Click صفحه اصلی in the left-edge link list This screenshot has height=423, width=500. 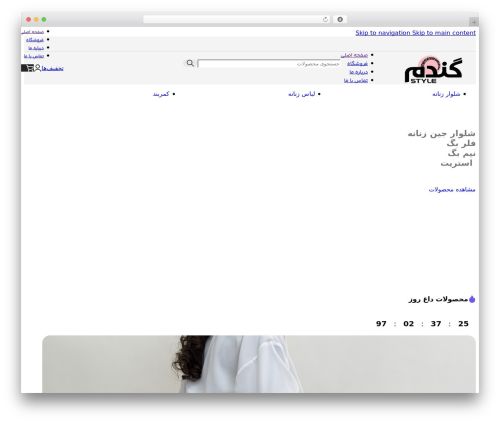click(32, 32)
